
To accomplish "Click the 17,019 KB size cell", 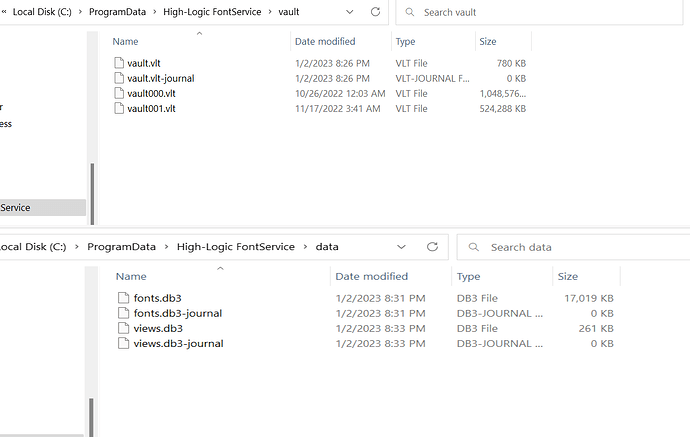I will [589, 298].
